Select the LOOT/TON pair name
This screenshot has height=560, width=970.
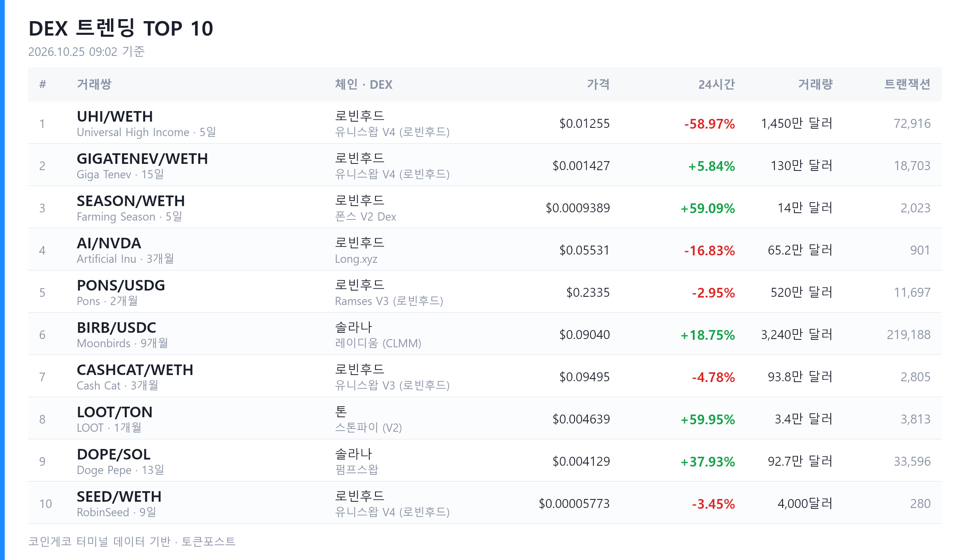pyautogui.click(x=115, y=412)
